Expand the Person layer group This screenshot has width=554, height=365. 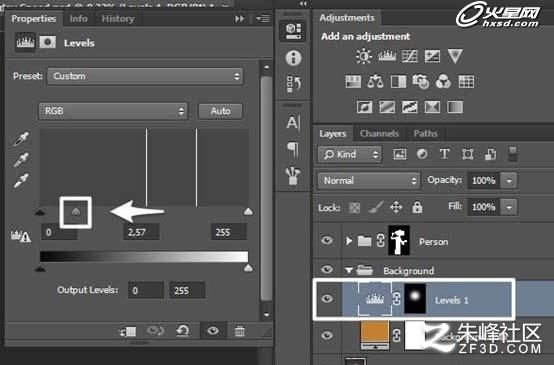coord(349,241)
